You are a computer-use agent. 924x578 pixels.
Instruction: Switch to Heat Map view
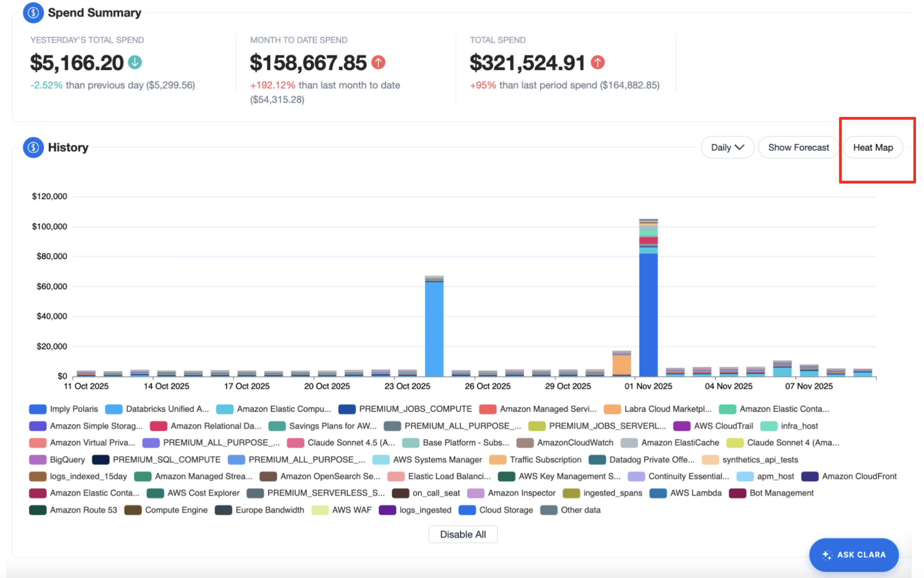873,148
